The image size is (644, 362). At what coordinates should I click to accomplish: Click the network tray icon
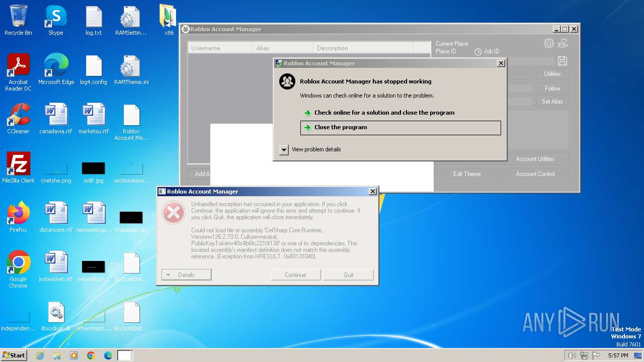pyautogui.click(x=584, y=355)
